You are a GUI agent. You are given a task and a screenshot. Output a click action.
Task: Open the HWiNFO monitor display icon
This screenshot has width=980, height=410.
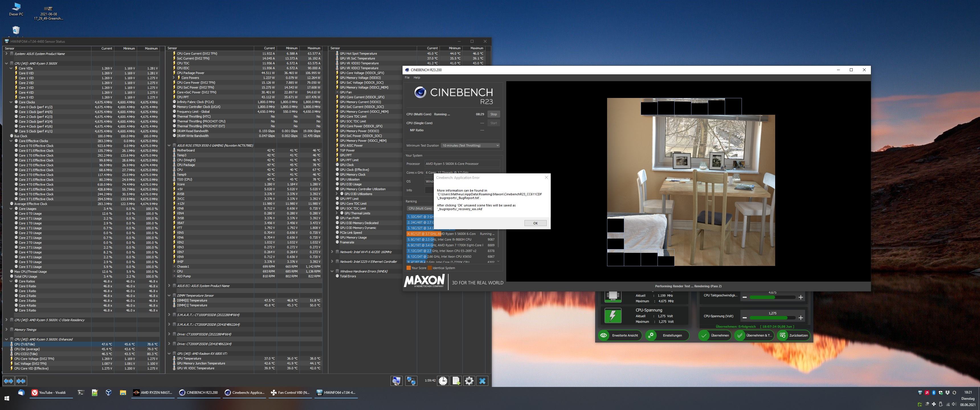point(396,381)
